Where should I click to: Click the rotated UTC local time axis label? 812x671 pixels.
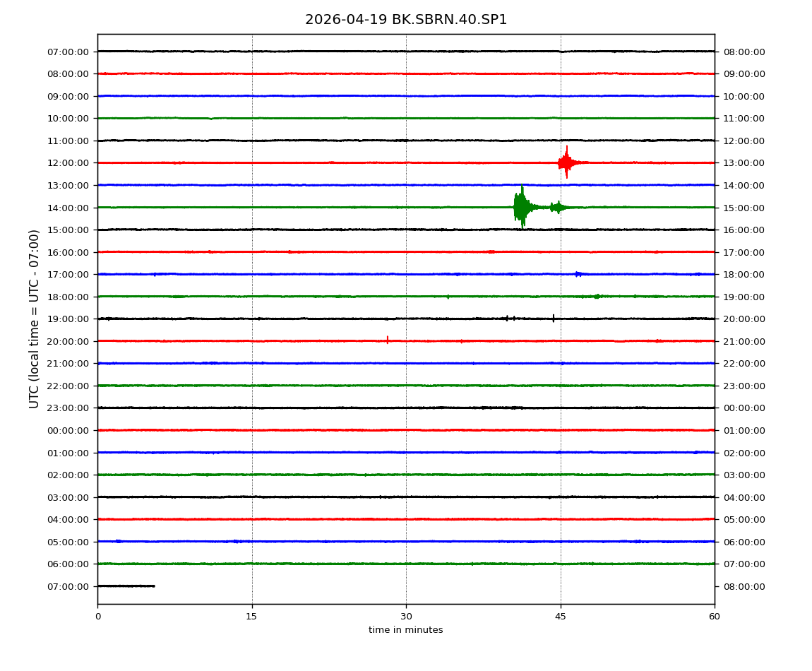coord(35,319)
